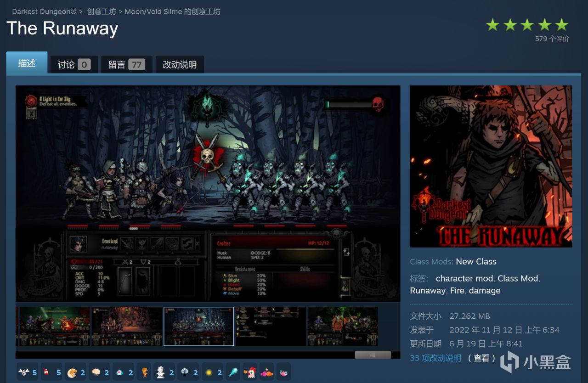Click the highlighted blue forest thumbnail
588x383 pixels.
198,327
